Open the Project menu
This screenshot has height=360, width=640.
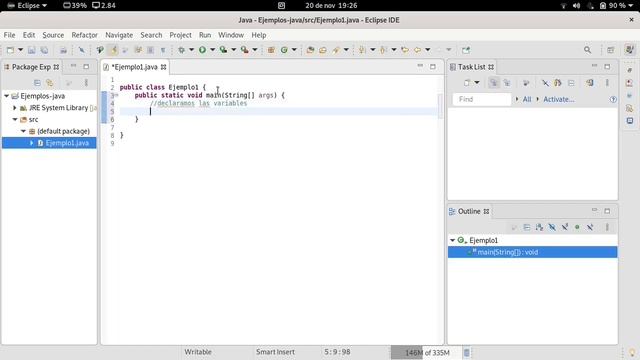tap(180, 35)
